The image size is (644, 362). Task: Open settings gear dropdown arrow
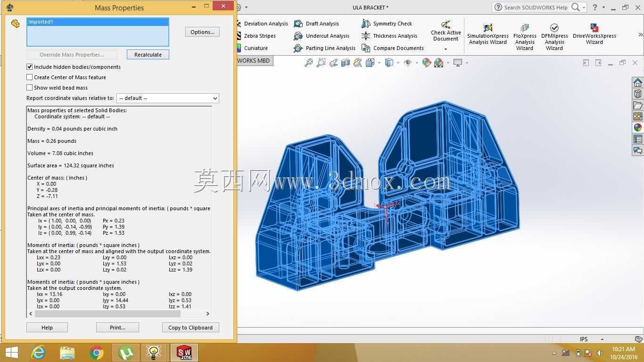[246, 8]
